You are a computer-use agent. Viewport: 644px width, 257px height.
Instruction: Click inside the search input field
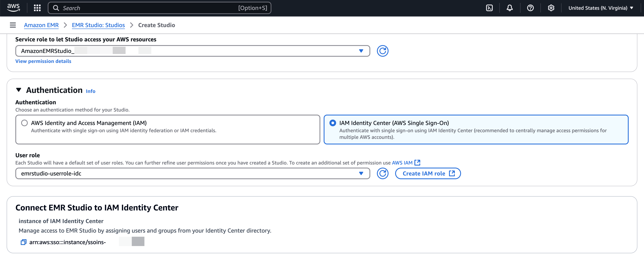(x=150, y=8)
